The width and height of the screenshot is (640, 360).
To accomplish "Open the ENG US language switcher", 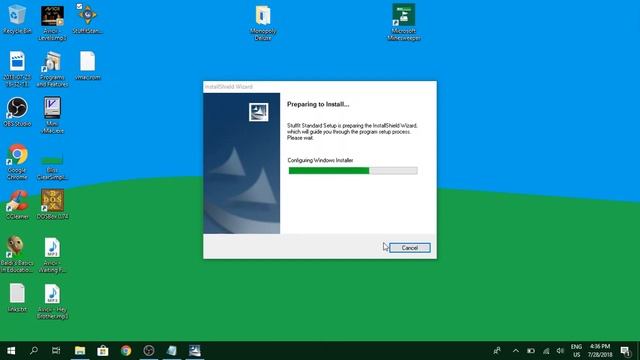I will tap(576, 351).
